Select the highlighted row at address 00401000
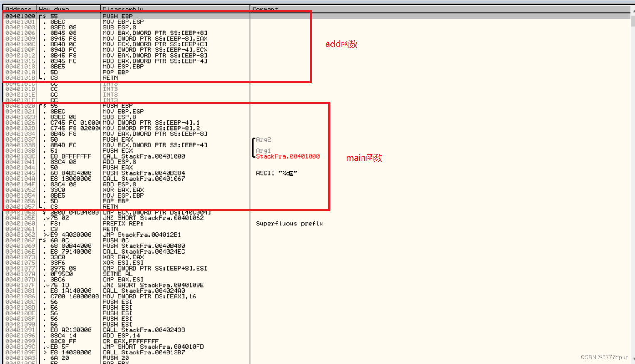635x364 pixels. (x=317, y=16)
